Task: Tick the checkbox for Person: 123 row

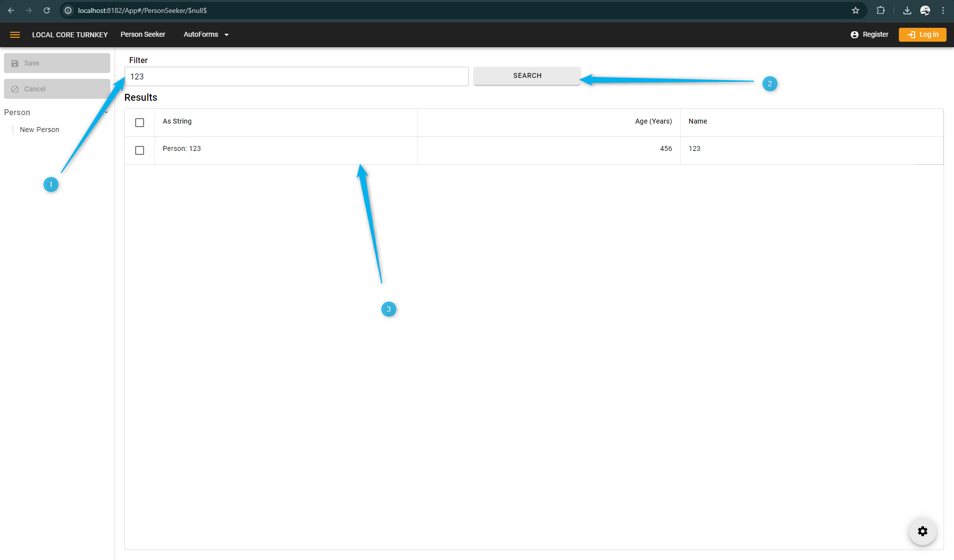Action: [x=140, y=150]
